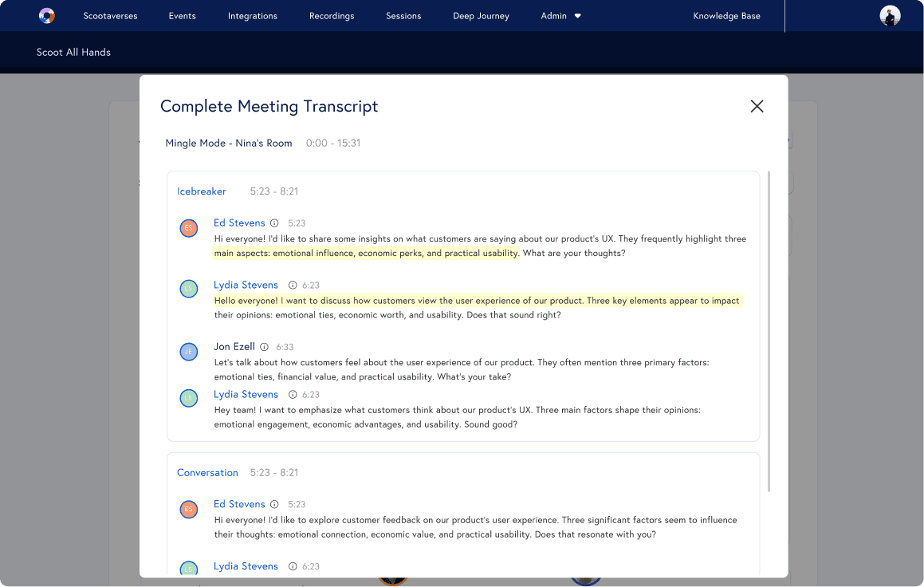Screen dimensions: 924x587
Task: Select the Sessions nav item
Action: (403, 16)
